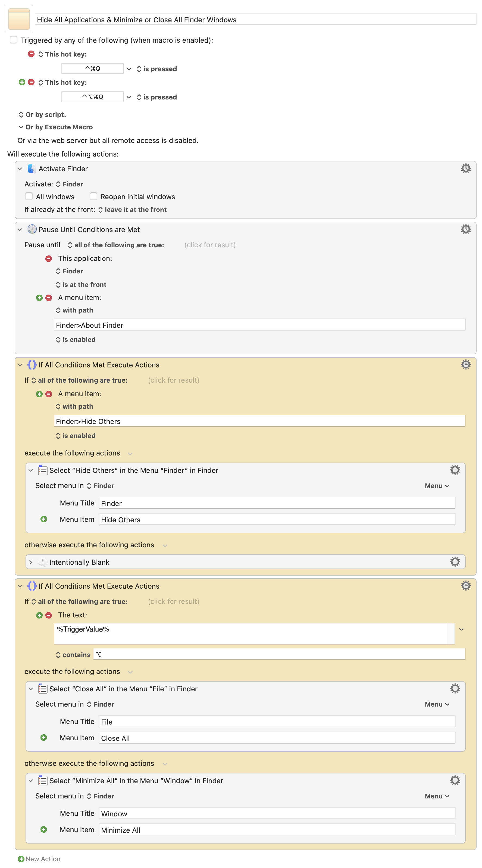Edit the 'Hide Others' Menu Item field
This screenshot has width=482, height=868.
(x=277, y=519)
